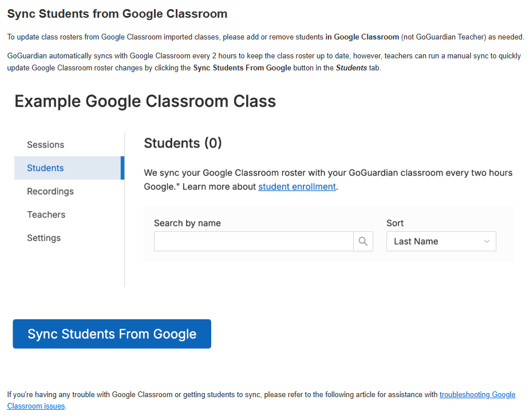Click the Sync Students from Google Classroom heading
Image resolution: width=530 pixels, height=420 pixels.
click(x=117, y=14)
